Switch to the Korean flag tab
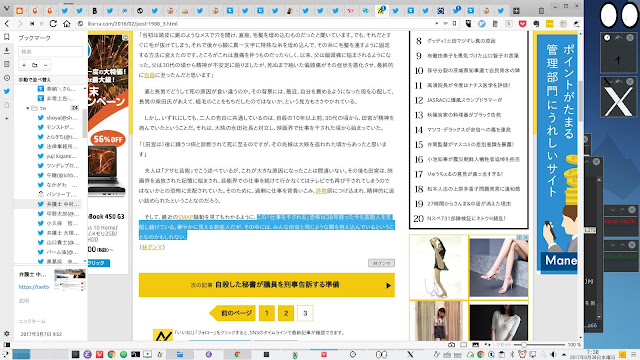Image resolution: width=640 pixels, height=360 pixels. pos(440,11)
